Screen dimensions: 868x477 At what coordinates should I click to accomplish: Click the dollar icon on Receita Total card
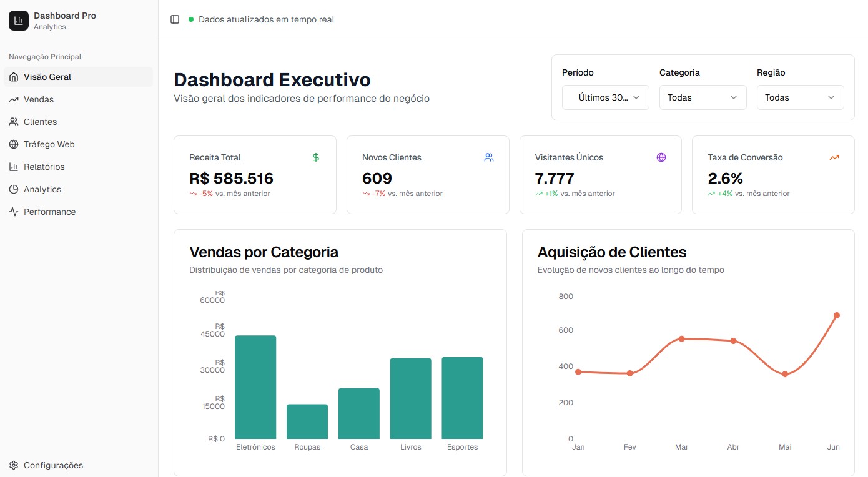coord(316,157)
